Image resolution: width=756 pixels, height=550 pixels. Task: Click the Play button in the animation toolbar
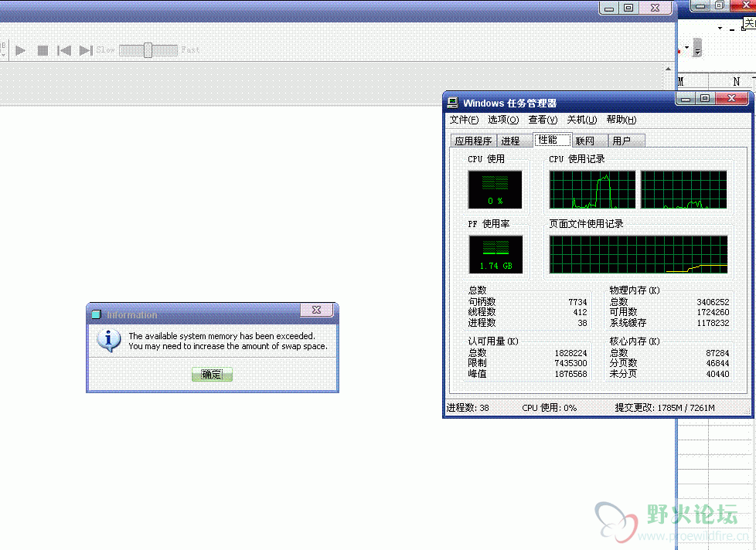[20, 50]
